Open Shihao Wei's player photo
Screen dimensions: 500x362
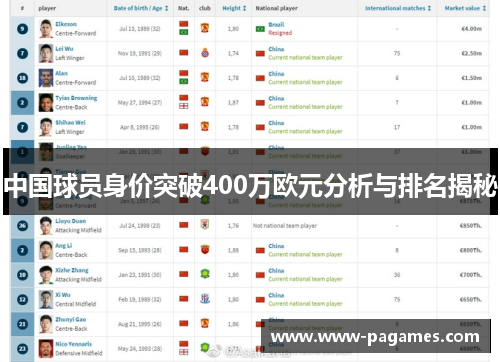pos(46,127)
